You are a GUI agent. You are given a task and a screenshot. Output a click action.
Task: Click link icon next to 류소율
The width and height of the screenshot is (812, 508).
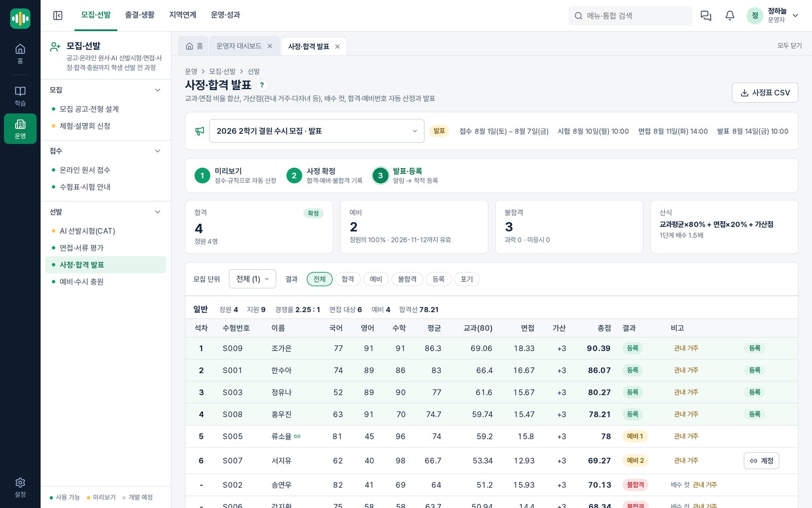click(297, 436)
